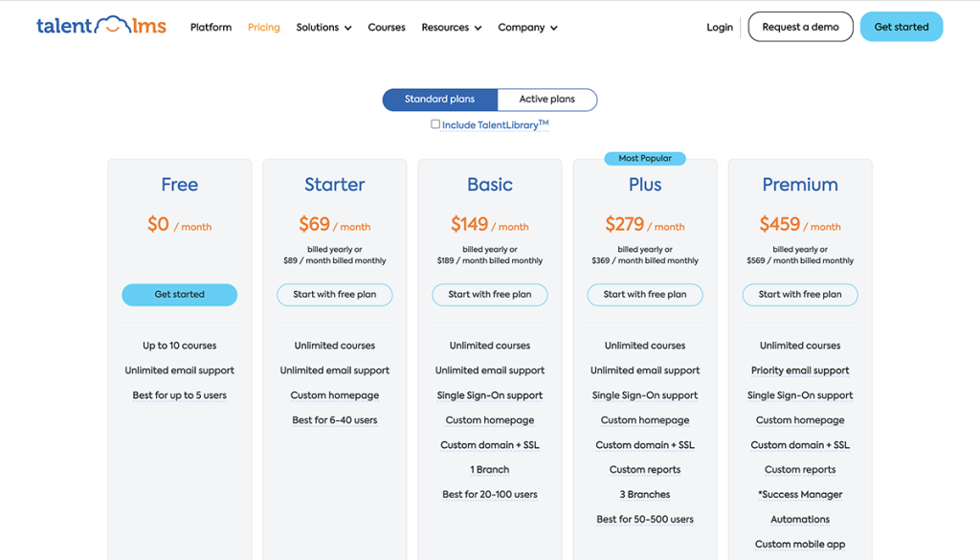This screenshot has width=980, height=560.
Task: Click Get started on the Free plan
Action: tap(179, 295)
